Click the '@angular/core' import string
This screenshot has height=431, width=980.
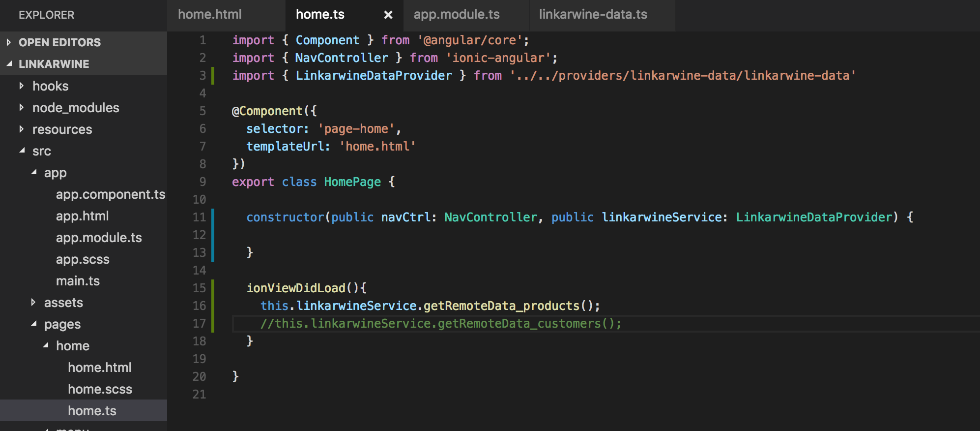[x=470, y=40]
